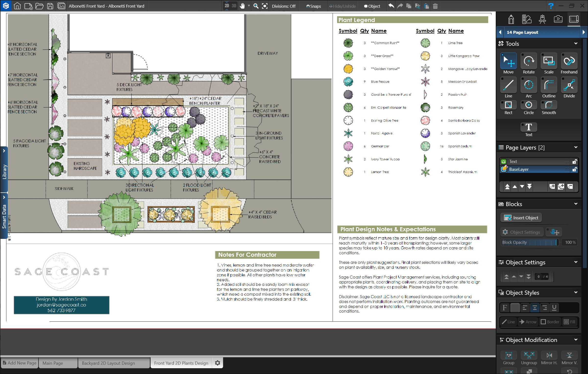Image resolution: width=588 pixels, height=374 pixels.
Task: Activate the zoom magnifier tool
Action: 256,6
